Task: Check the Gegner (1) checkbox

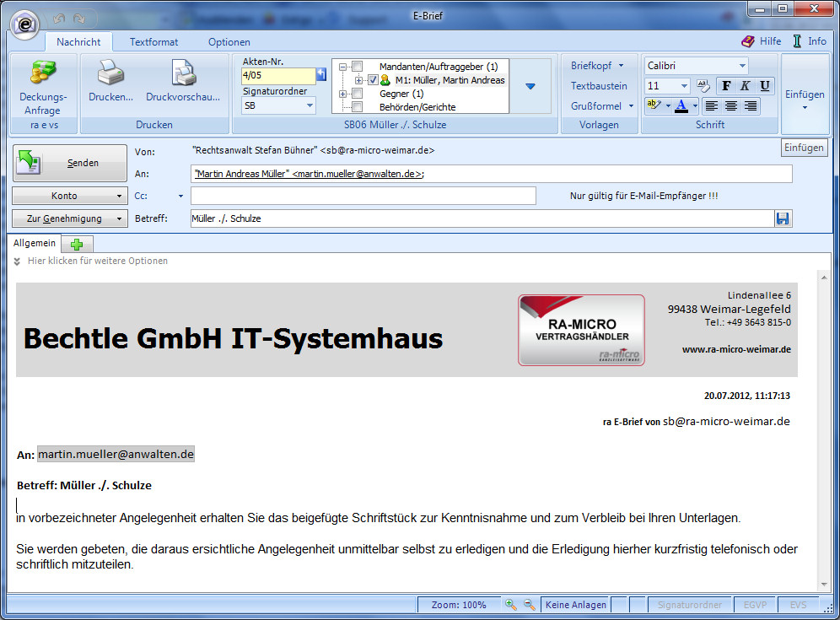Action: pos(358,94)
